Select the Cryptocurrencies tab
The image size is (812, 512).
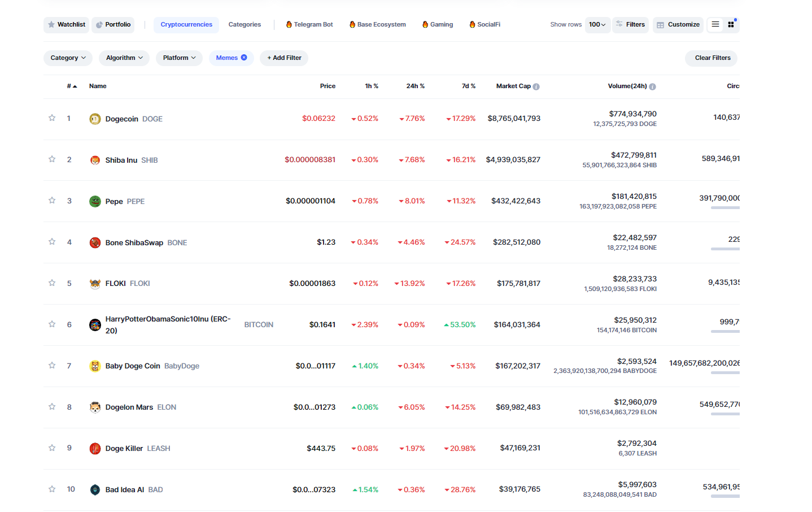[186, 25]
